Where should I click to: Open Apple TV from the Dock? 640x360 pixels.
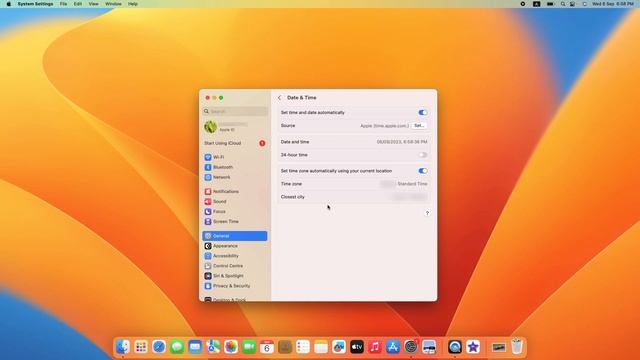click(357, 347)
